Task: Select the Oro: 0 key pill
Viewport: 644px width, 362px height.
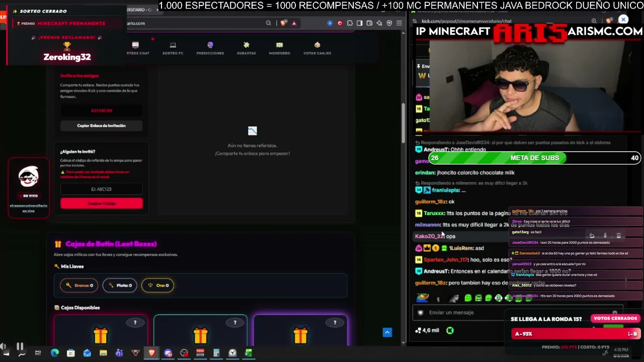Action: (158, 286)
